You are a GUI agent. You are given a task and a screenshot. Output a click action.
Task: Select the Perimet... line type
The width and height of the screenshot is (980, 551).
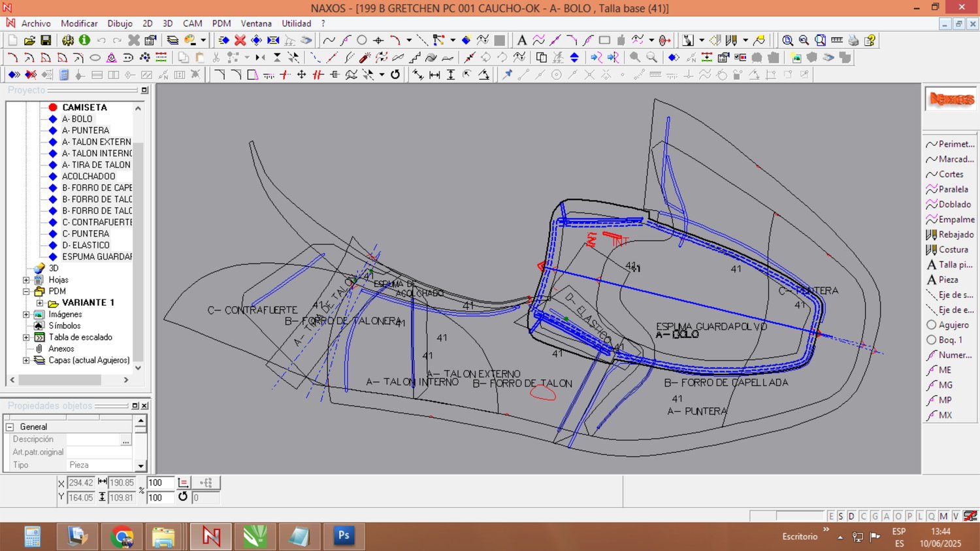[x=950, y=144]
